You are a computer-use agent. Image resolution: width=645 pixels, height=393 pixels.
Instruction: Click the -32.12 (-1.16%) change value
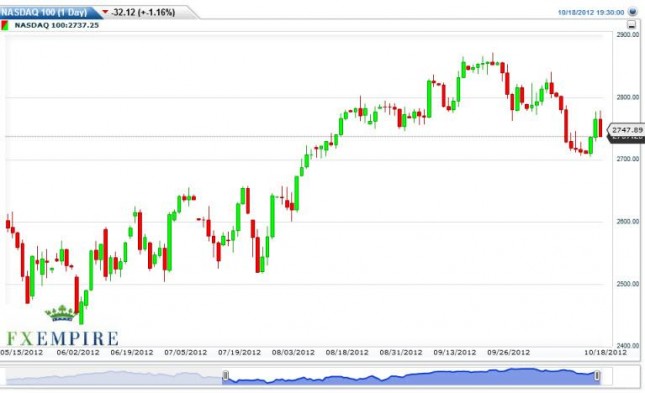[143, 12]
